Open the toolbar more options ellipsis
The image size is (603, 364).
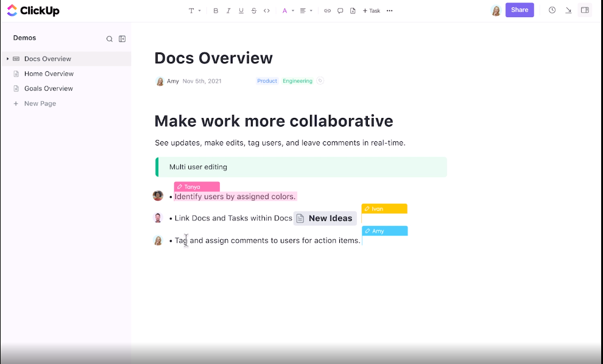pos(390,11)
